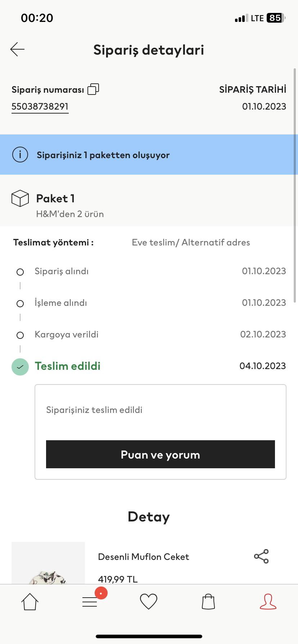This screenshot has height=644, width=298.
Task: Select the İşleme alındı status circle
Action: pyautogui.click(x=20, y=304)
